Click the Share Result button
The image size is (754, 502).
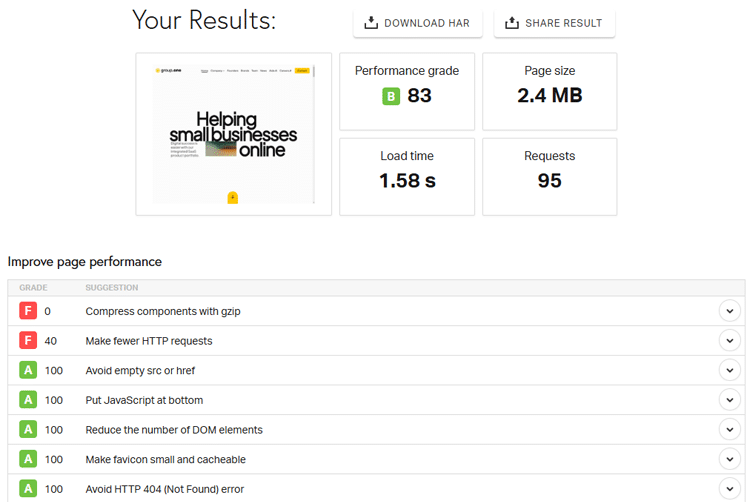554,23
